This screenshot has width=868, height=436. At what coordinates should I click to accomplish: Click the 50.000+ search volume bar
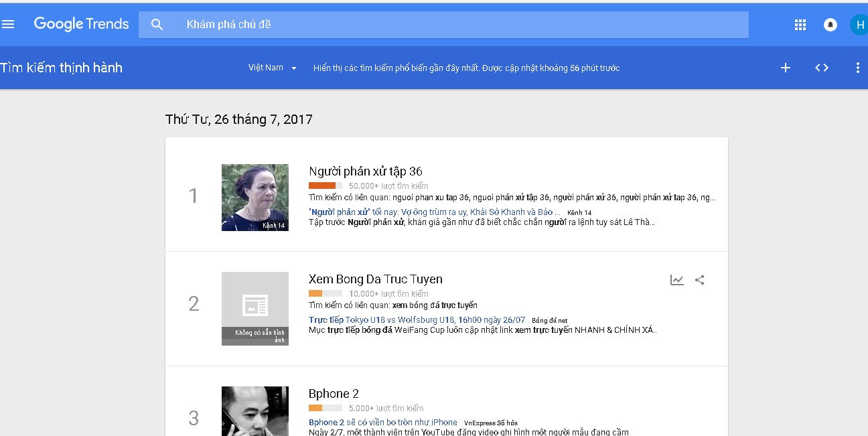325,186
